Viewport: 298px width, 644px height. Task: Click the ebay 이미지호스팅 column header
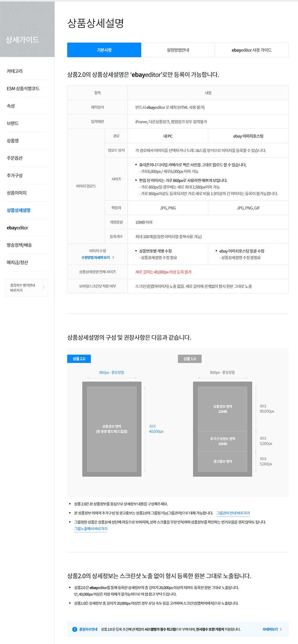[x=248, y=136]
